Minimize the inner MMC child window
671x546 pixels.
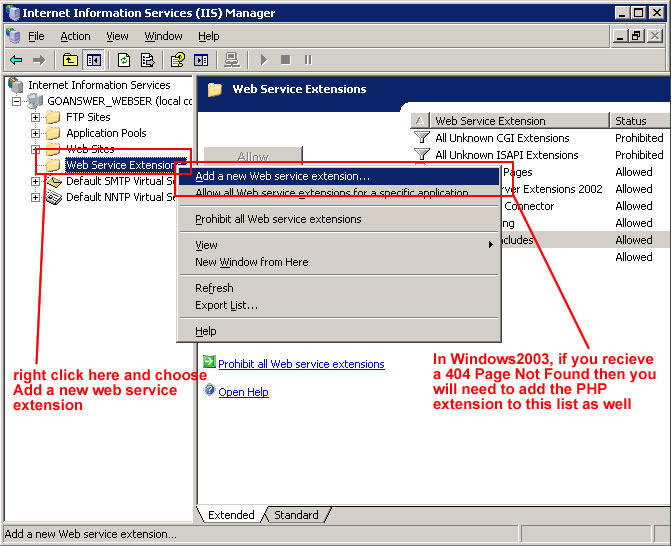click(x=620, y=36)
